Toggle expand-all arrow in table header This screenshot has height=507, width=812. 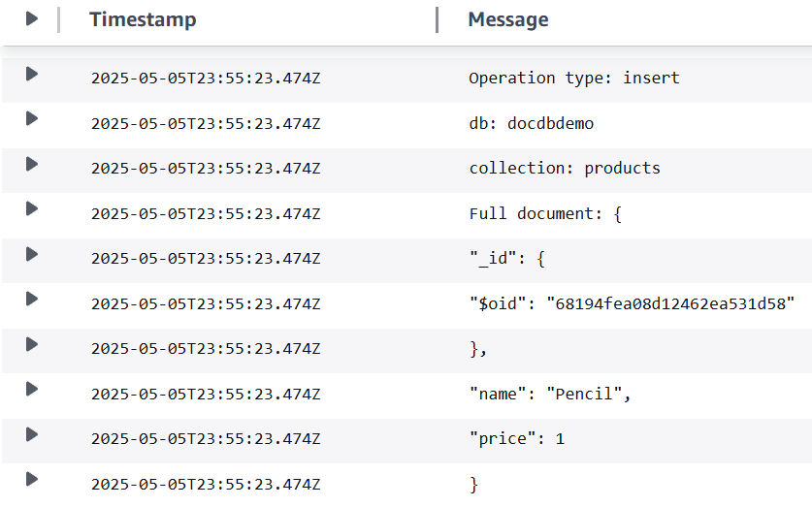point(32,18)
